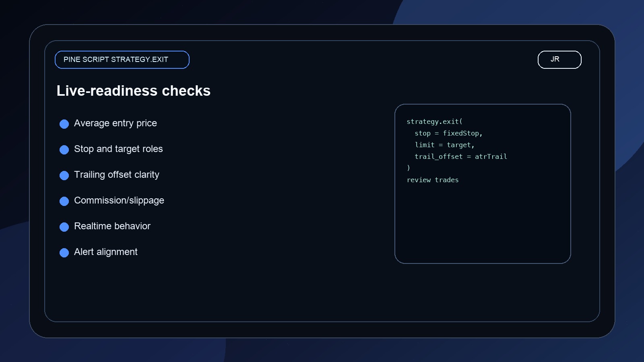Click the dot icon next to Trailing offset clarity
The height and width of the screenshot is (362, 644).
[x=64, y=175]
